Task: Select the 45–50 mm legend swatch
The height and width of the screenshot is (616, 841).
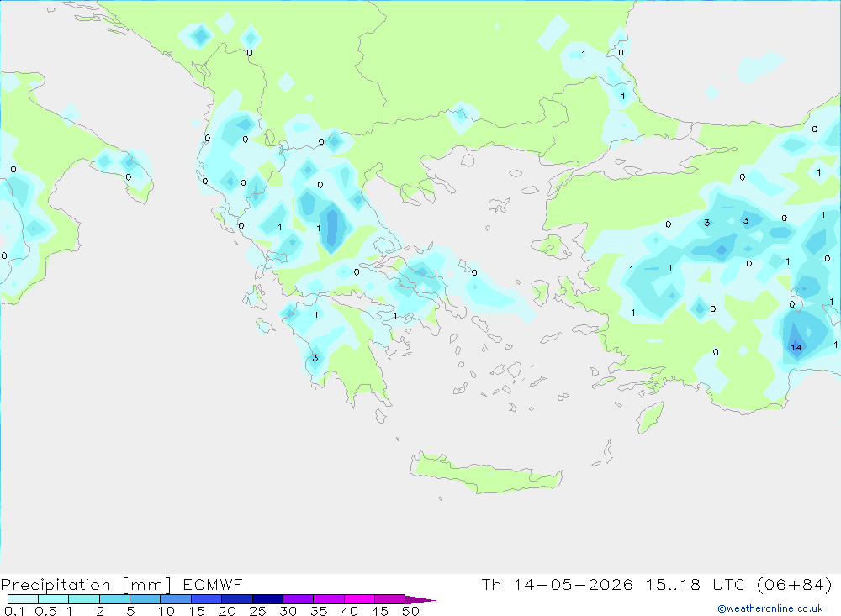Action: [x=390, y=599]
